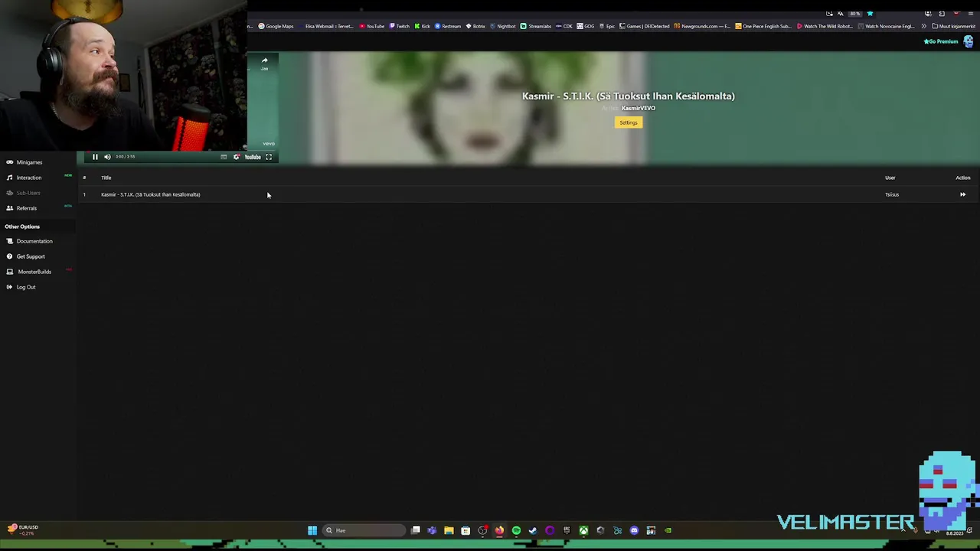Click the Get Support question icon

click(x=10, y=256)
